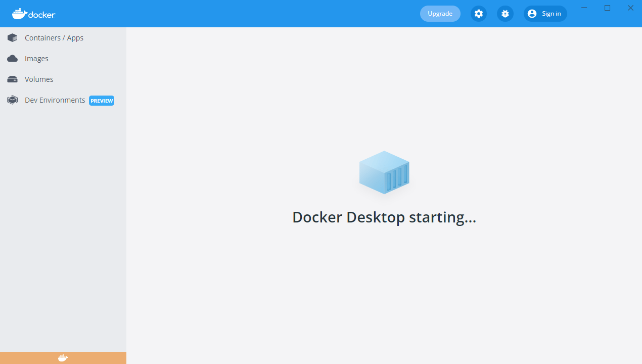The image size is (642, 364).
Task: Click the Docker whale logo in header
Action: pos(34,14)
